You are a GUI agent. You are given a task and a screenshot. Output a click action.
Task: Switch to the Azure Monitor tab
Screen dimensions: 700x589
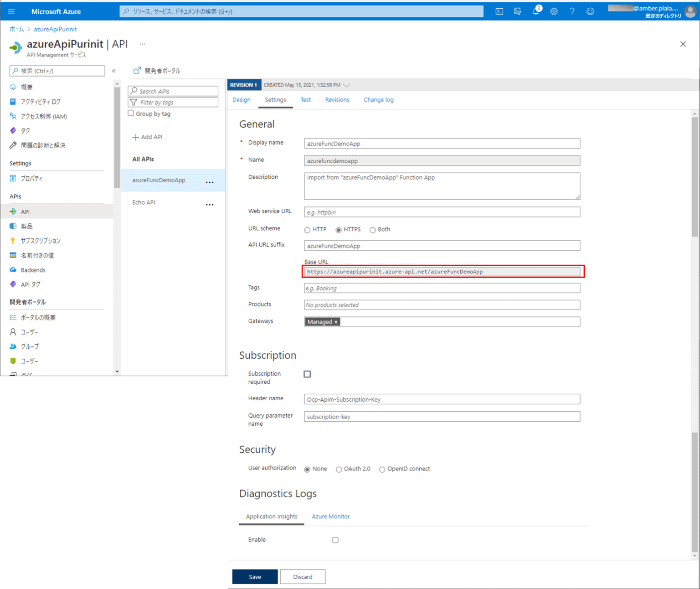(330, 516)
